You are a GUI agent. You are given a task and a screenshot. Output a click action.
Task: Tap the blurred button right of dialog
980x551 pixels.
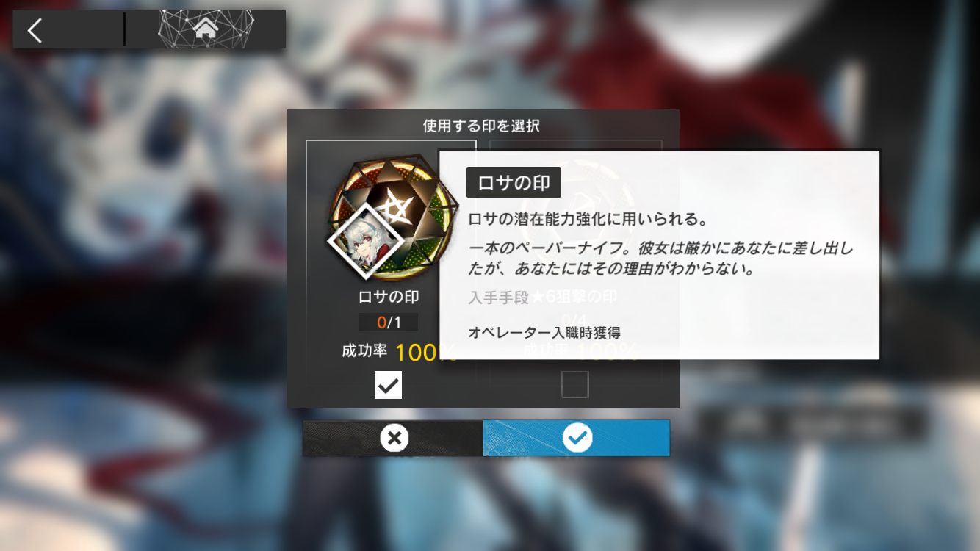pyautogui.click(x=812, y=424)
